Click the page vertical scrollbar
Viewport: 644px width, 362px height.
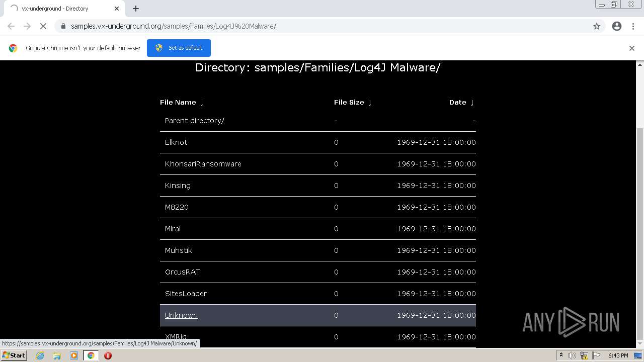pos(640,234)
